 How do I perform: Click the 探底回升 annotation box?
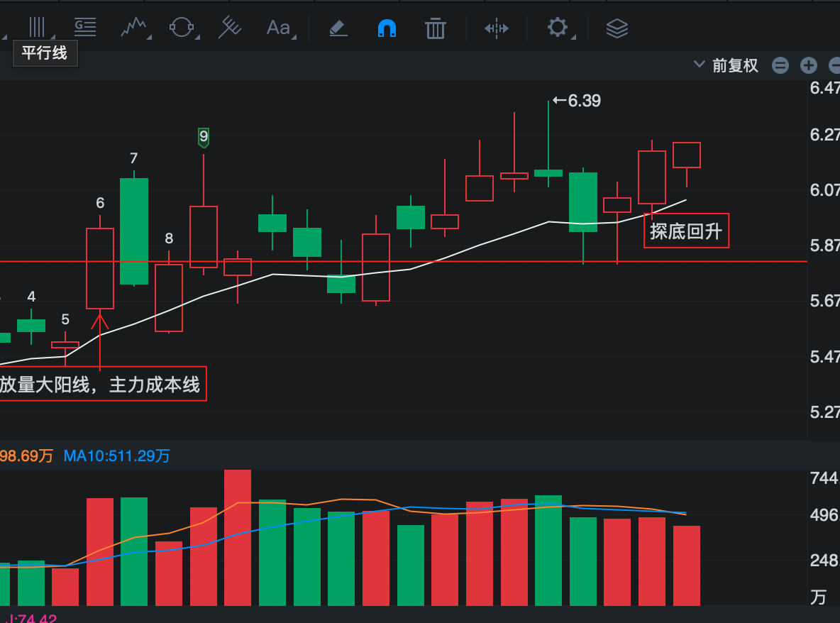(x=686, y=231)
